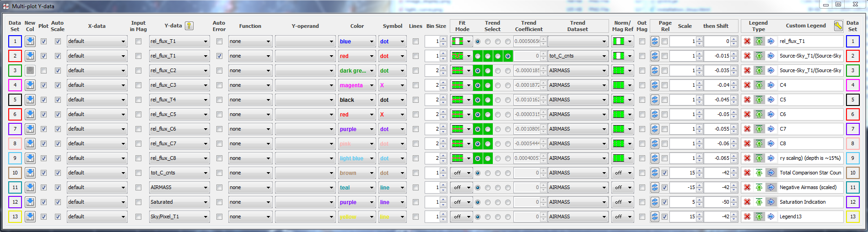Image resolution: width=868 pixels, height=232 pixels.
Task: Click the wrench icon beside Custom Legend
Action: click(838, 26)
